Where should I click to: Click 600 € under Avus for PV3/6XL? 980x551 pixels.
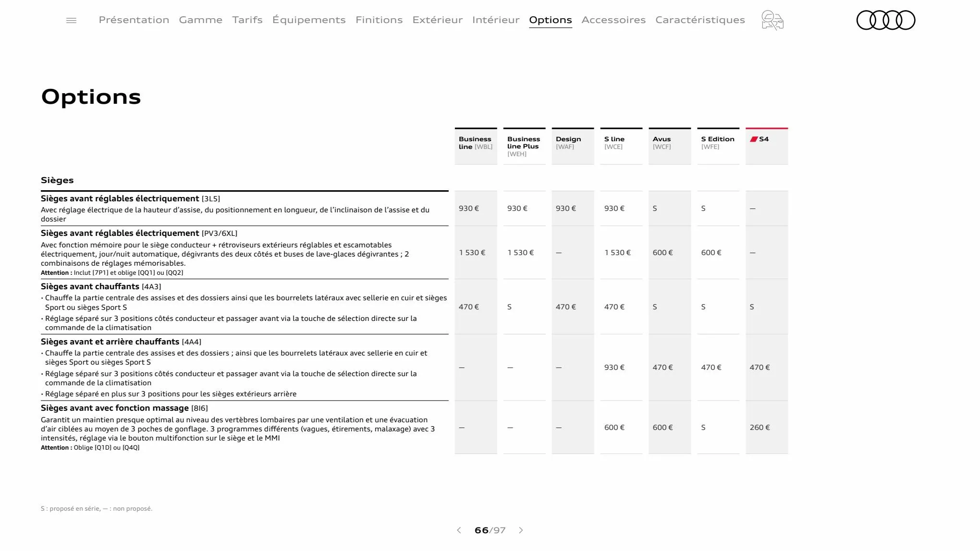click(x=663, y=253)
